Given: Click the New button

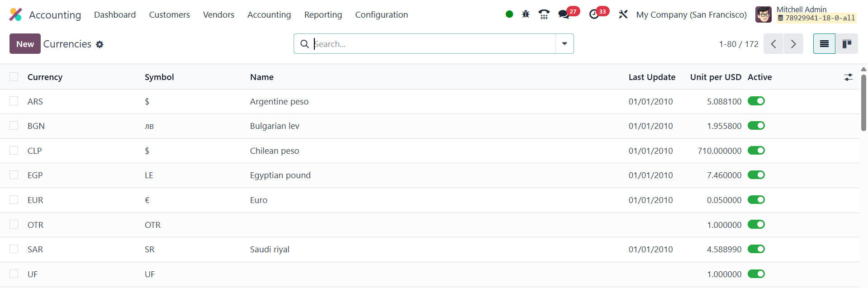Looking at the screenshot, I should (x=25, y=44).
